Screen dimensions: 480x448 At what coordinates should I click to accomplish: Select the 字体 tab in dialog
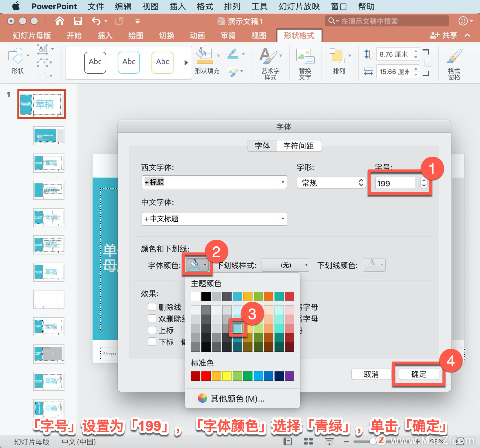262,146
